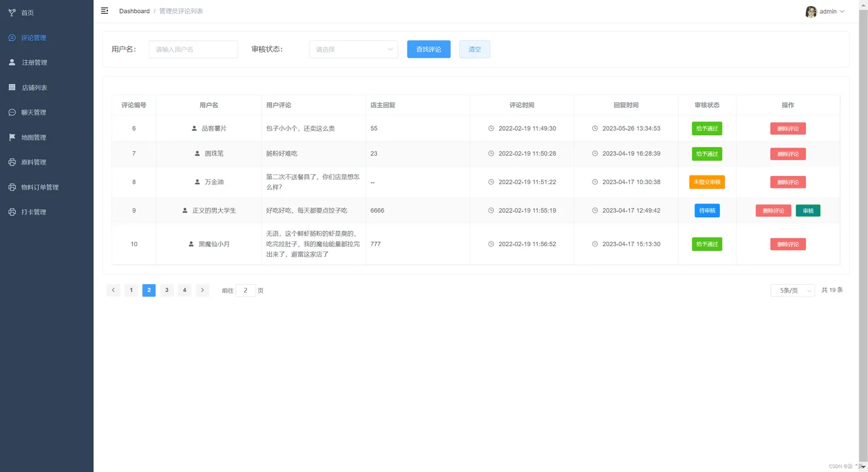Click user icon beside 圆珠笔
This screenshot has width=868, height=472.
click(198, 153)
